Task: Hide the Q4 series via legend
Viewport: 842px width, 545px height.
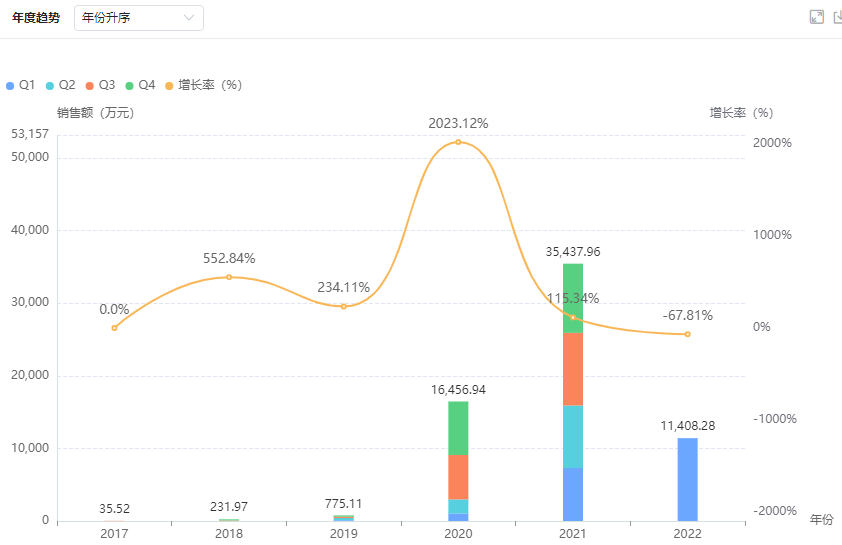Action: 140,85
